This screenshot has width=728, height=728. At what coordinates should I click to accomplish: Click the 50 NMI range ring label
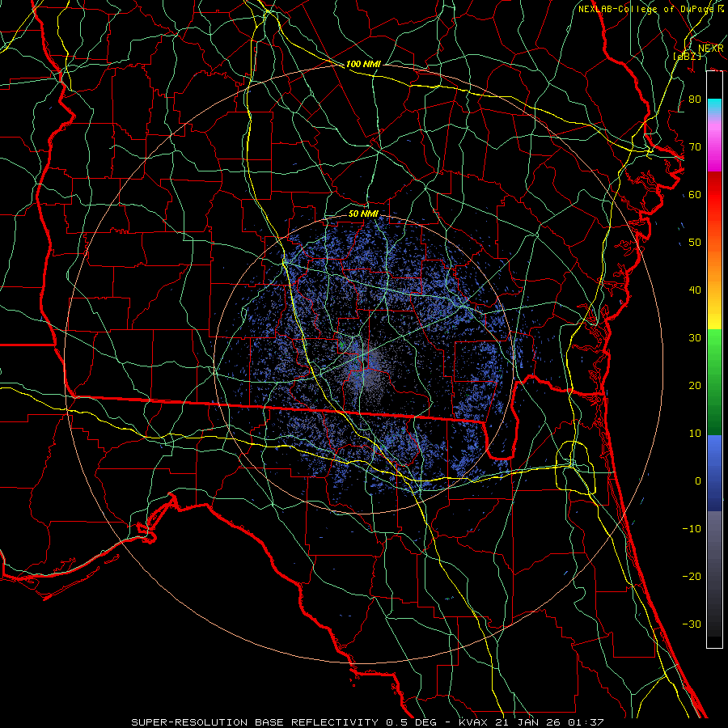pos(363,214)
